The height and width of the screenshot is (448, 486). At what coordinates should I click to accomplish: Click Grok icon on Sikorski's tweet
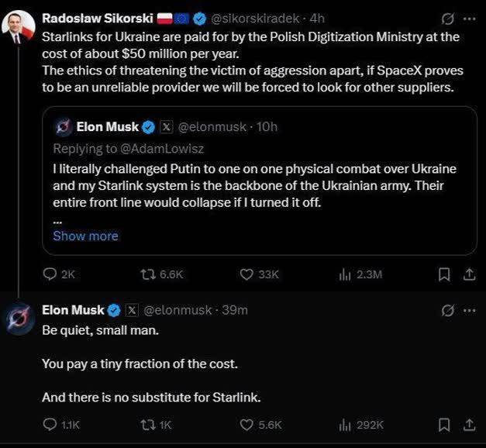[x=446, y=18]
